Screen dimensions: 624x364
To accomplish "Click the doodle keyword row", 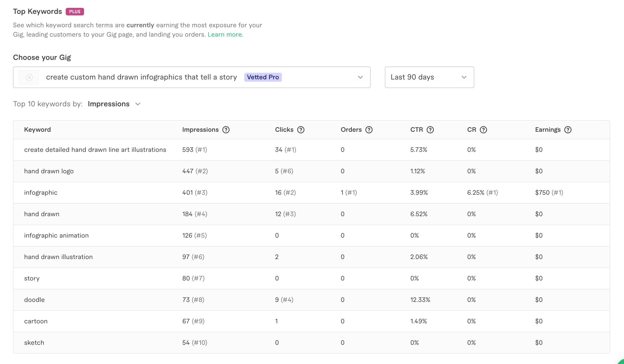I will pos(34,300).
